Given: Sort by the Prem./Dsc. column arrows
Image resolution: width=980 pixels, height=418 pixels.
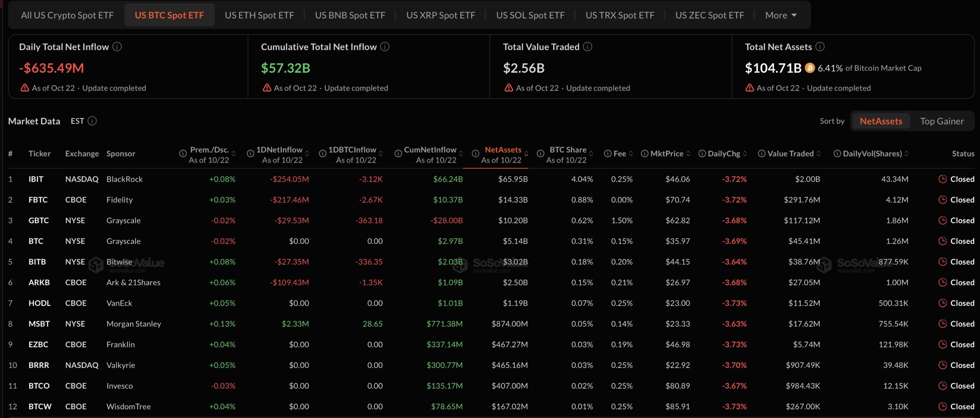Looking at the screenshot, I should pyautogui.click(x=234, y=153).
